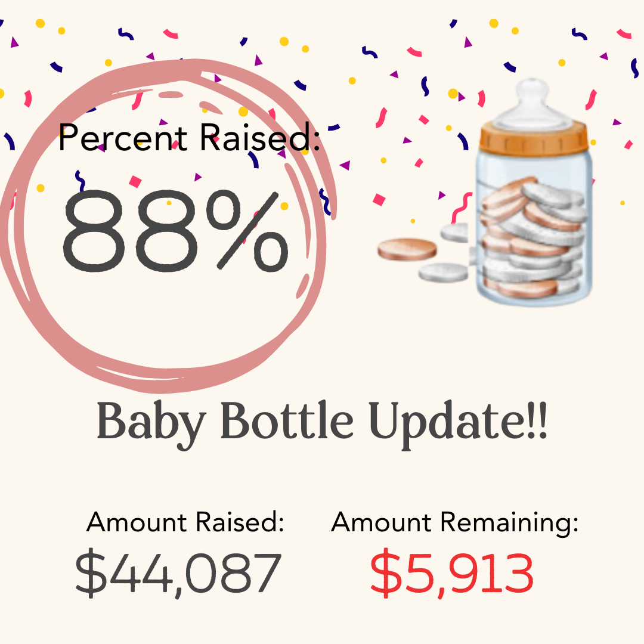Click the orange bottle cap ring

point(534,137)
